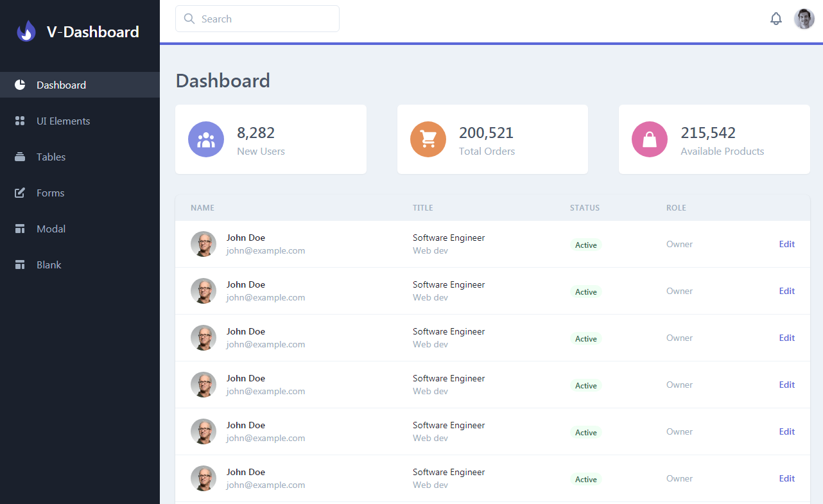Screen dimensions: 823x504
Task: Sort by the STATUS column header
Action: pos(584,207)
